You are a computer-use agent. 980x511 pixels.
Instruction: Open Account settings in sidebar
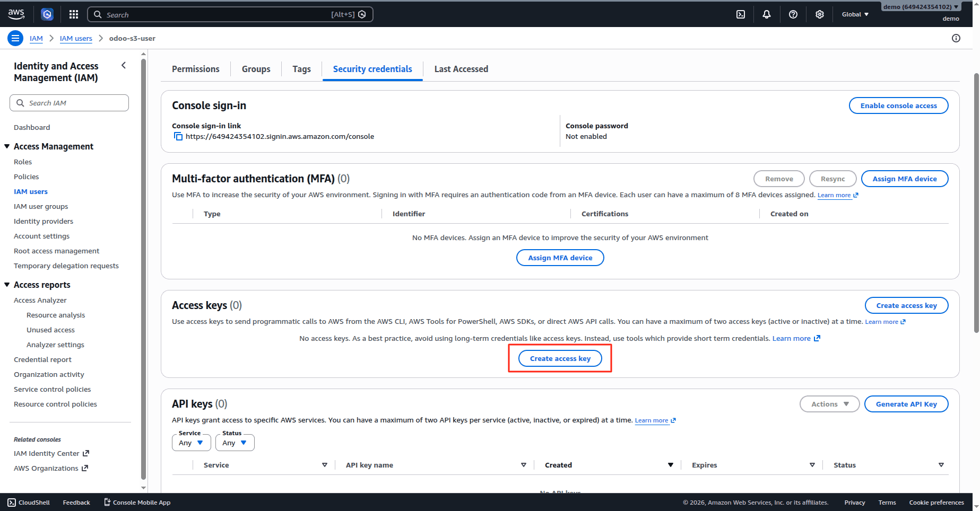41,236
